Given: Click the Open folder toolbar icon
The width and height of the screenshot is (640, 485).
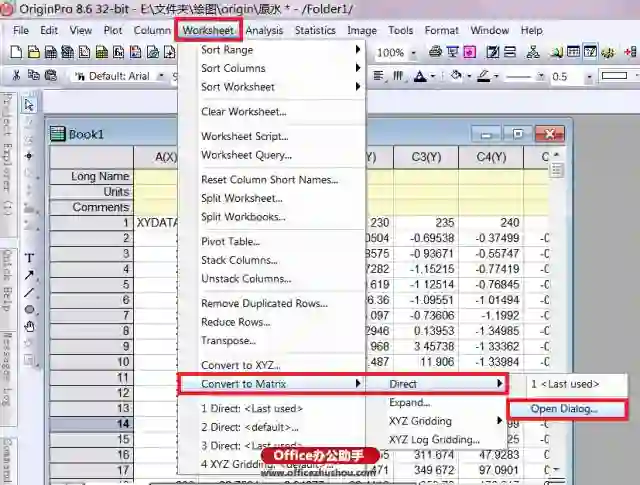Looking at the screenshot, I should pyautogui.click(x=34, y=52).
